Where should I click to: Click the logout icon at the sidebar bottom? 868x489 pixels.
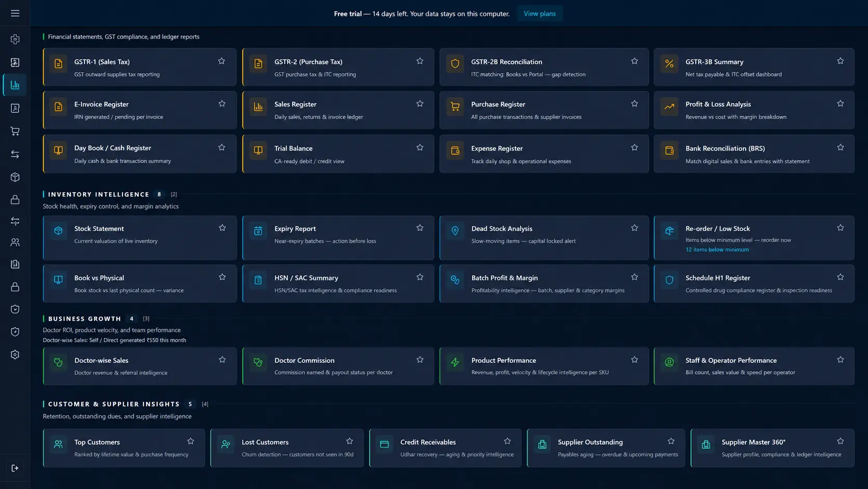(x=15, y=468)
